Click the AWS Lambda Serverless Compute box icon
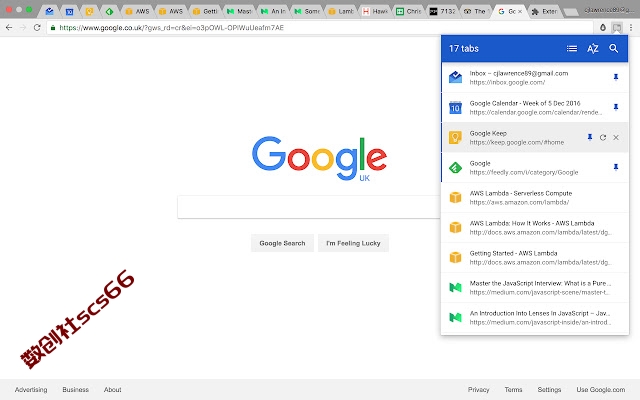Screen dimensions: 640x400 (x=456, y=198)
